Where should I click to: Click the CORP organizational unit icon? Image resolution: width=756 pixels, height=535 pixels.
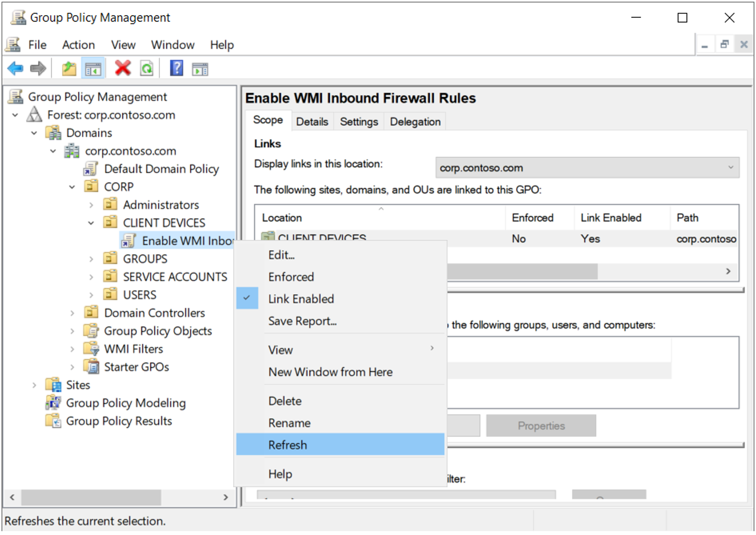(91, 187)
